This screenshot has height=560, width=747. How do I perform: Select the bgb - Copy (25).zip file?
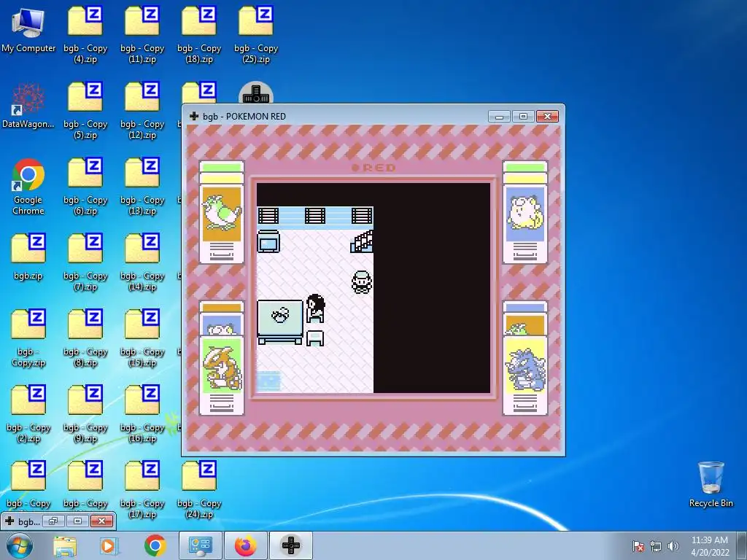[x=256, y=34]
